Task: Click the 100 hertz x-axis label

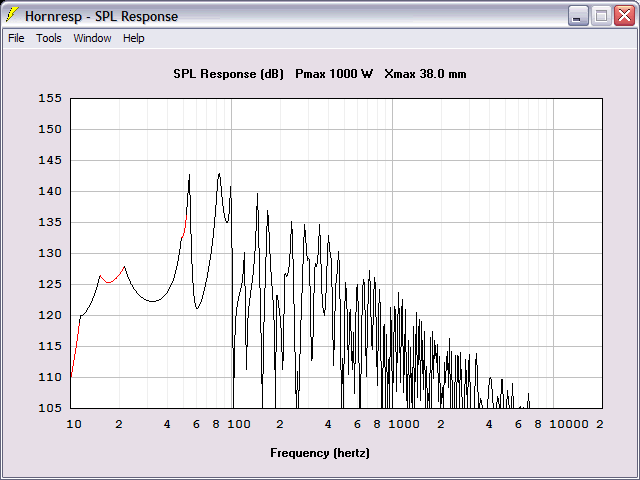Action: coord(239,424)
